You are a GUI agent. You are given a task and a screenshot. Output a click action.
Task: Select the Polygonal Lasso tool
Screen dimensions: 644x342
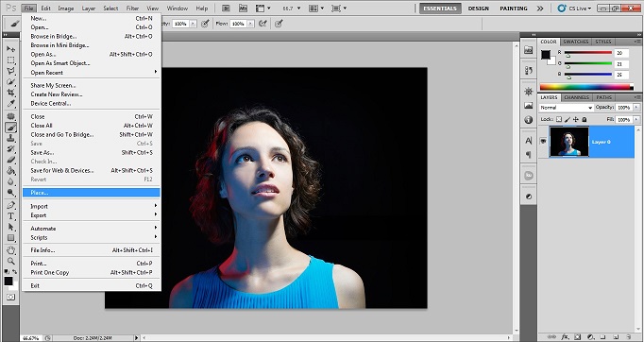point(10,71)
